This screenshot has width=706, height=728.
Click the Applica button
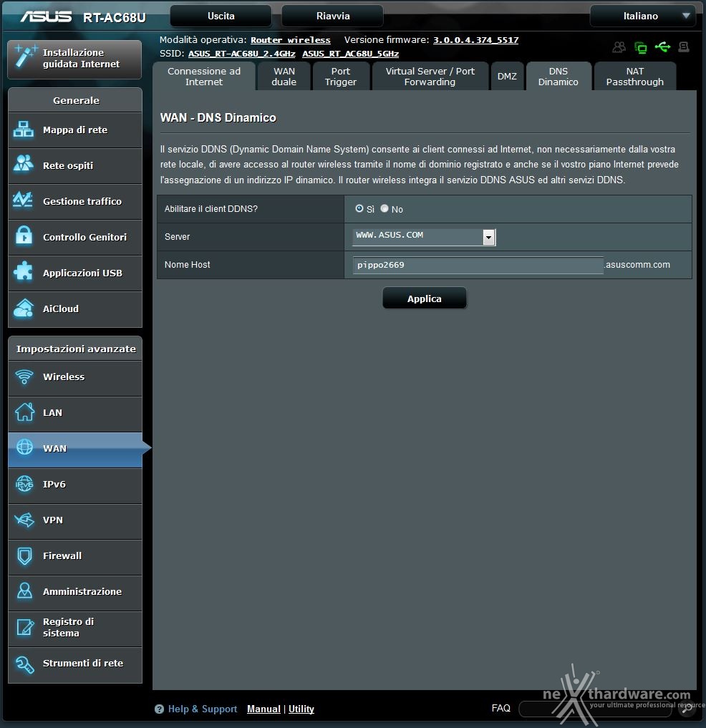[425, 298]
